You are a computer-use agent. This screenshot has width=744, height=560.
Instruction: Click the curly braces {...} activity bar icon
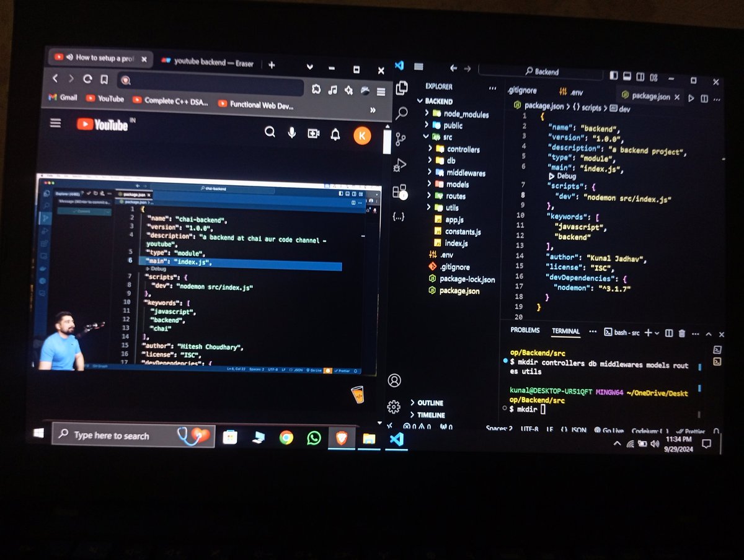tap(399, 217)
